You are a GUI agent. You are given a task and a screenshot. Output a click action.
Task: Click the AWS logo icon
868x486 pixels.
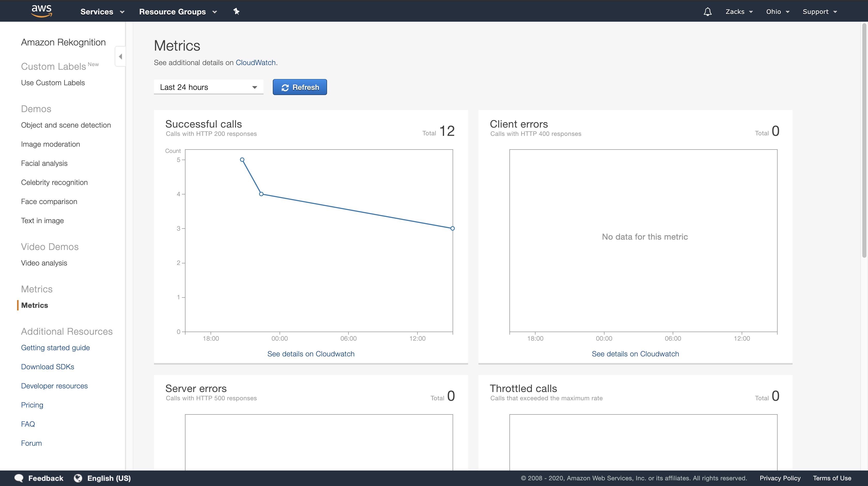[41, 11]
